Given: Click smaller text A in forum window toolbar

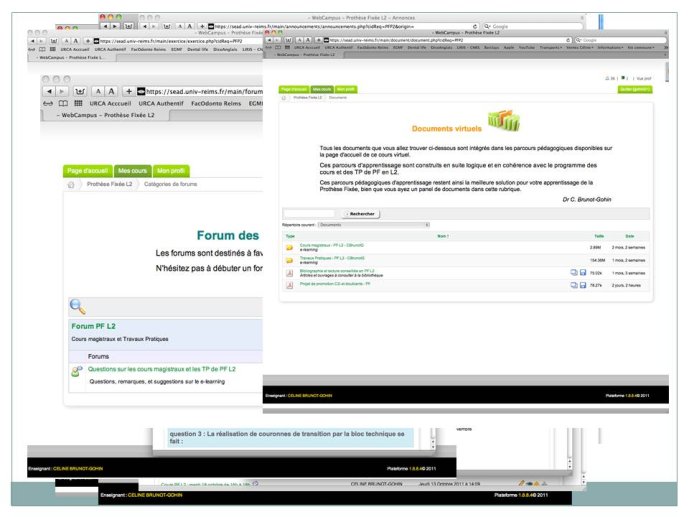Looking at the screenshot, I should [98, 91].
